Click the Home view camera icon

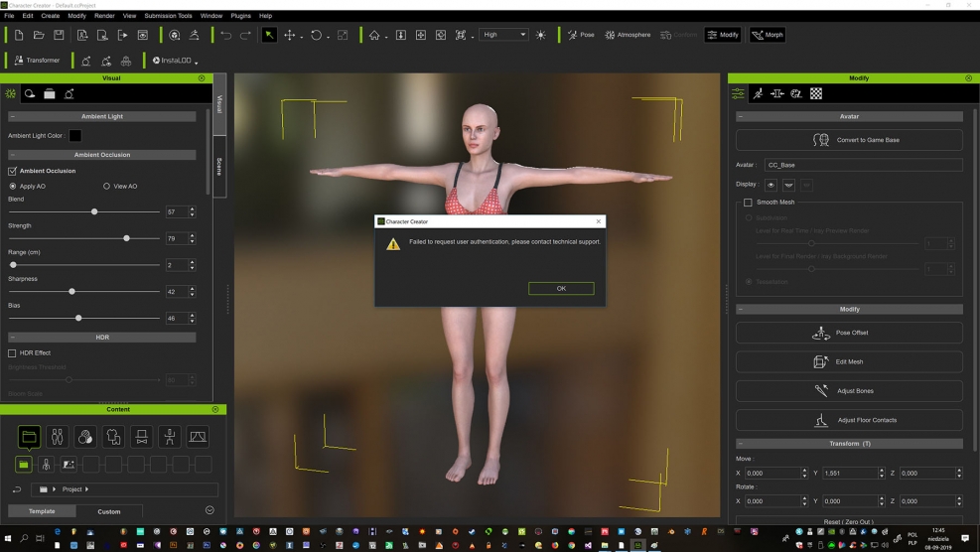tap(374, 35)
